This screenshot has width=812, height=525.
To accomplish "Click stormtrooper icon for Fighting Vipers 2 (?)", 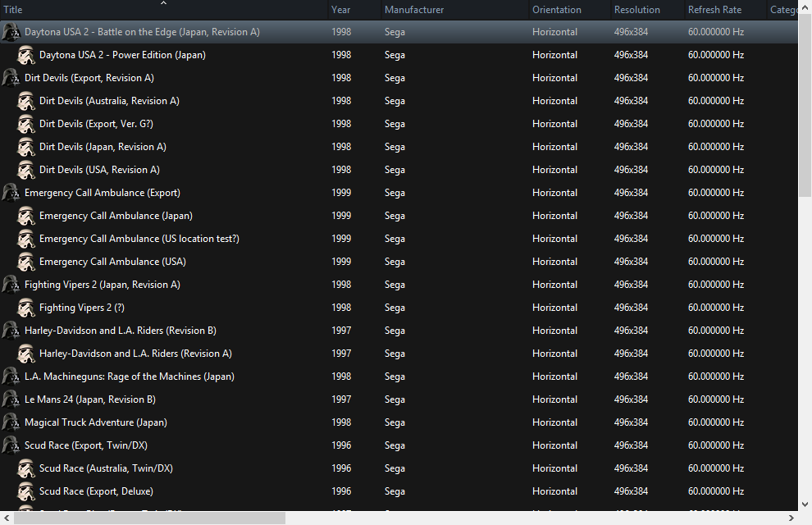I will point(25,308).
